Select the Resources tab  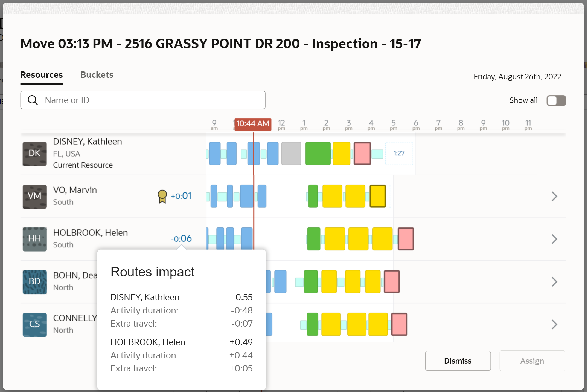point(42,75)
